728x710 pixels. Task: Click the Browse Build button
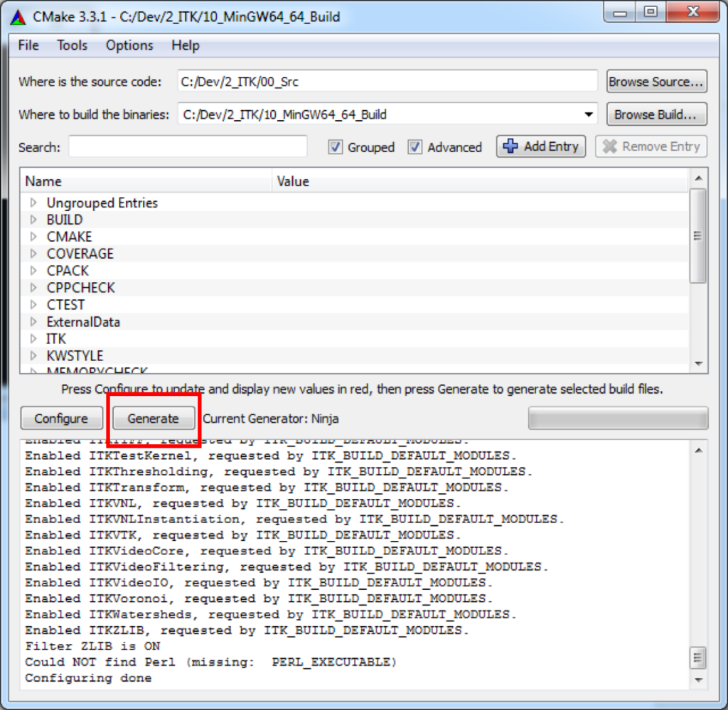655,114
